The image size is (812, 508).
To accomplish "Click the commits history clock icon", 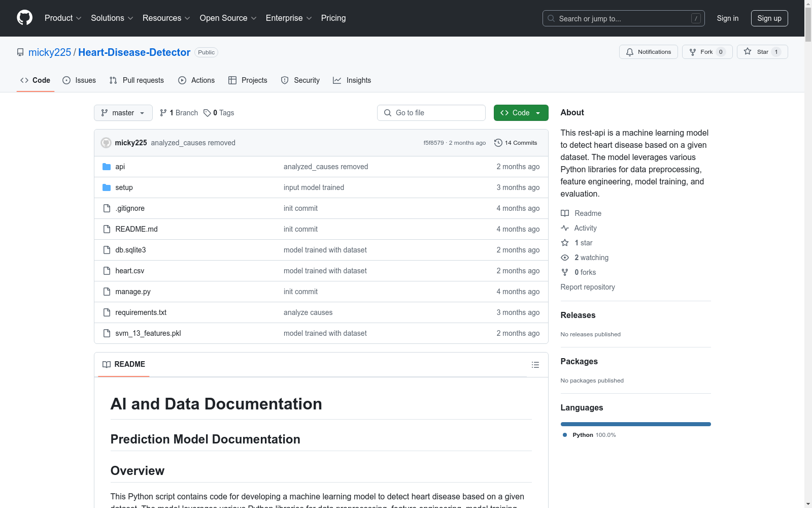I will coord(498,143).
